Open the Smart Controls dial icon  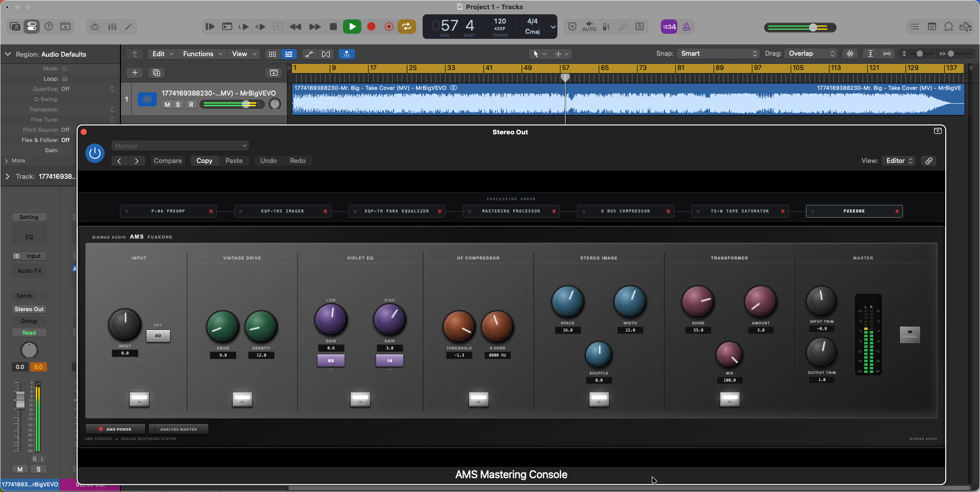pyautogui.click(x=95, y=27)
